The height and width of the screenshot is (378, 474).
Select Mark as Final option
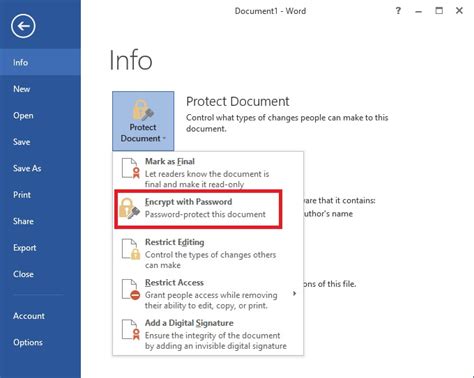point(208,172)
